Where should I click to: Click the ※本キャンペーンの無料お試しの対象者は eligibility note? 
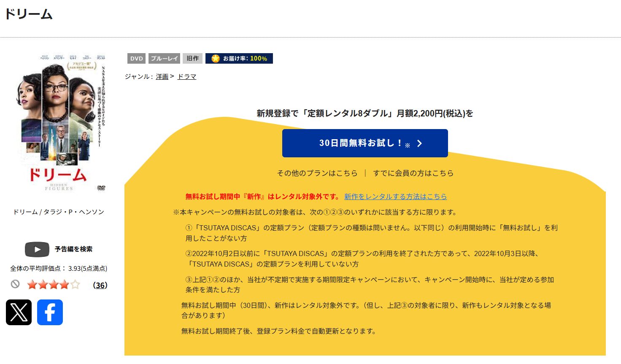click(x=316, y=212)
